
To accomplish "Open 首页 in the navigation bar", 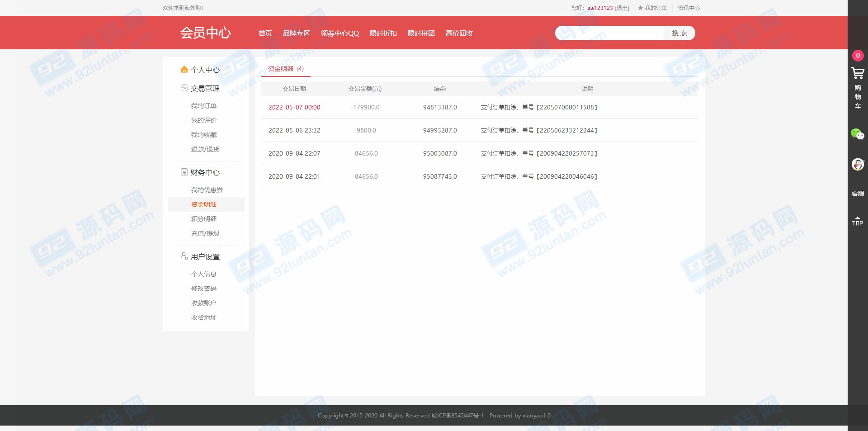I will [265, 33].
